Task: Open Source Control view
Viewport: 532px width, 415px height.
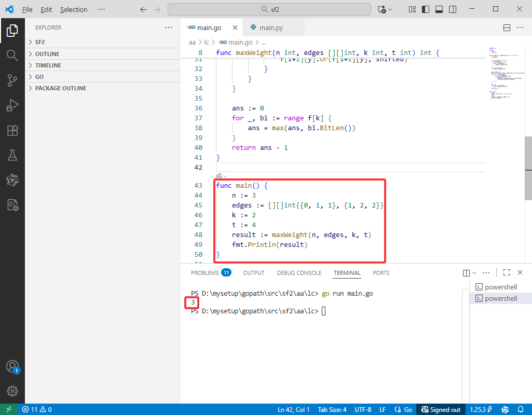Action: pos(12,80)
